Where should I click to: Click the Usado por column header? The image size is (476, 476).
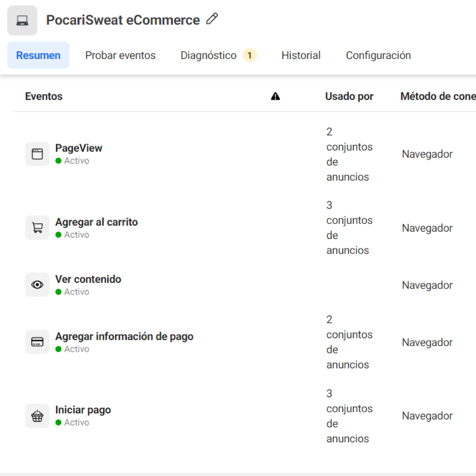pos(349,96)
